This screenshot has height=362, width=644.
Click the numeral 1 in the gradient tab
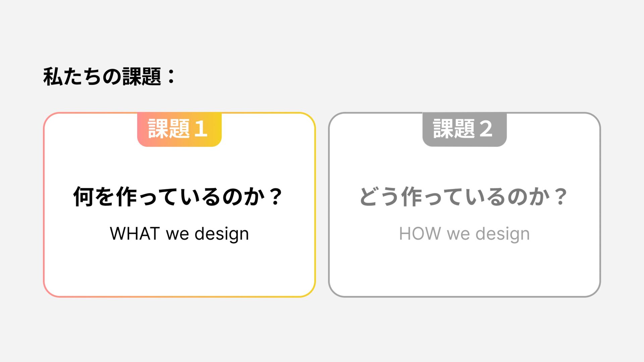[201, 129]
